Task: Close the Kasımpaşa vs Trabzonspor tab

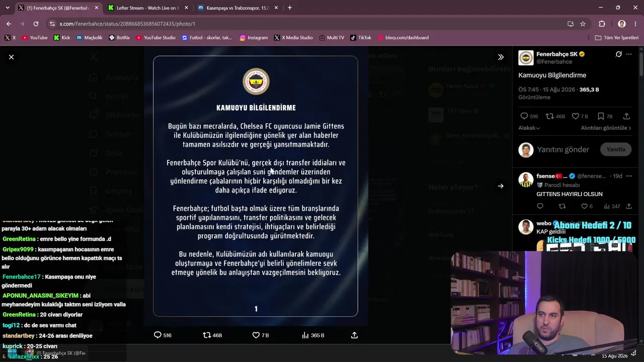Action: click(x=277, y=8)
